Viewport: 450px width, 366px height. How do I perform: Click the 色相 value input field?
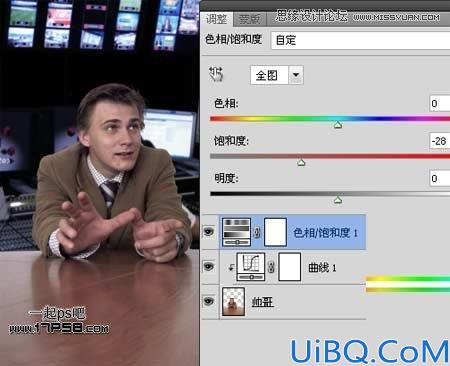click(x=440, y=103)
